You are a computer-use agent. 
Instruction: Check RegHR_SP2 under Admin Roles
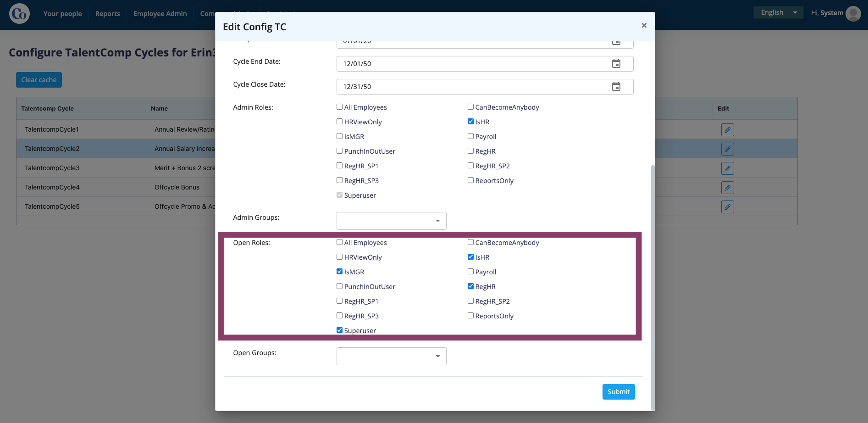[470, 166]
